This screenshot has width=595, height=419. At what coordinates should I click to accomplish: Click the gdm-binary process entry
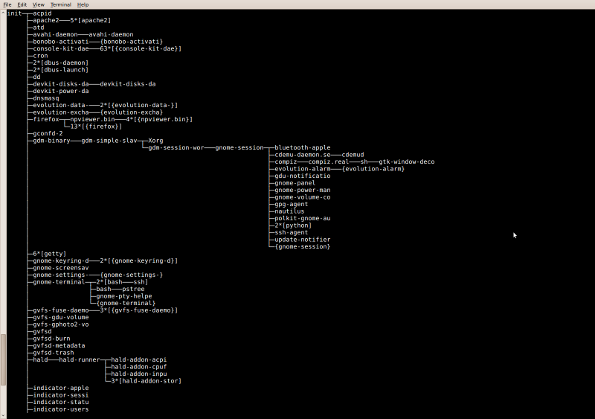pyautogui.click(x=51, y=140)
